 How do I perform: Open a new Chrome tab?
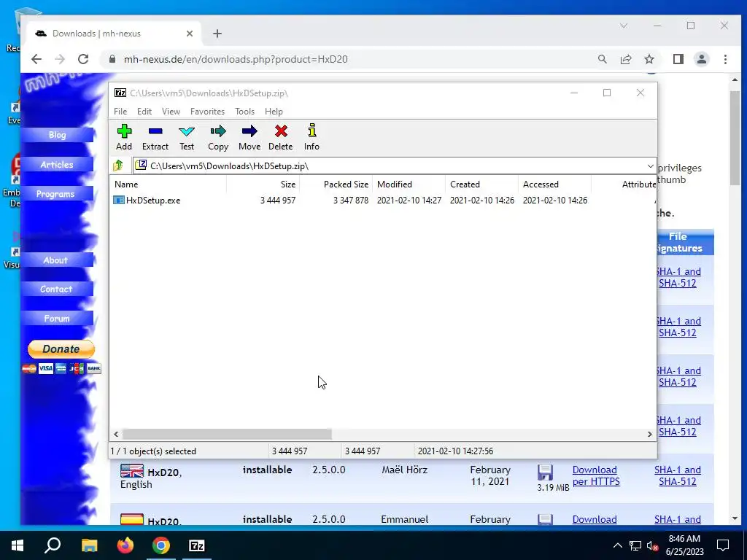[x=217, y=34]
